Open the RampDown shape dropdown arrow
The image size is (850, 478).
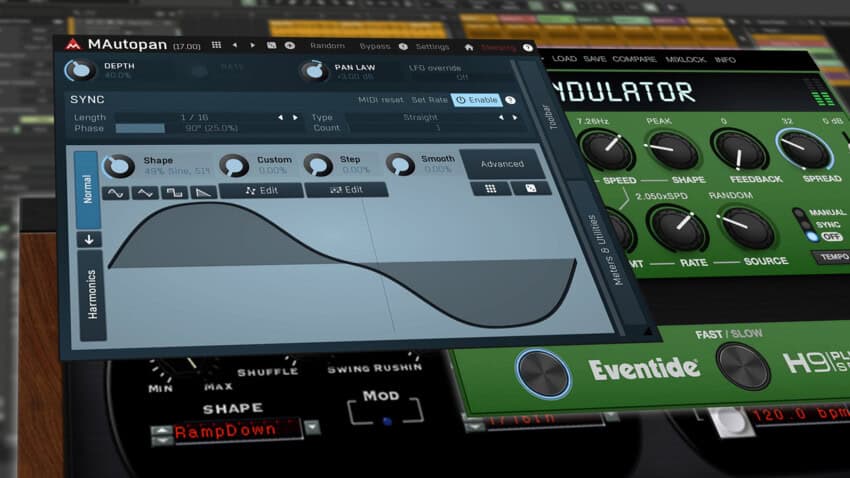(x=313, y=428)
